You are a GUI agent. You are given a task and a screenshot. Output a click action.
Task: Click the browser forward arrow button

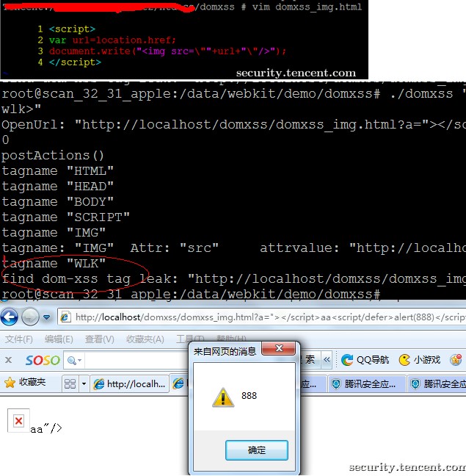click(30, 317)
